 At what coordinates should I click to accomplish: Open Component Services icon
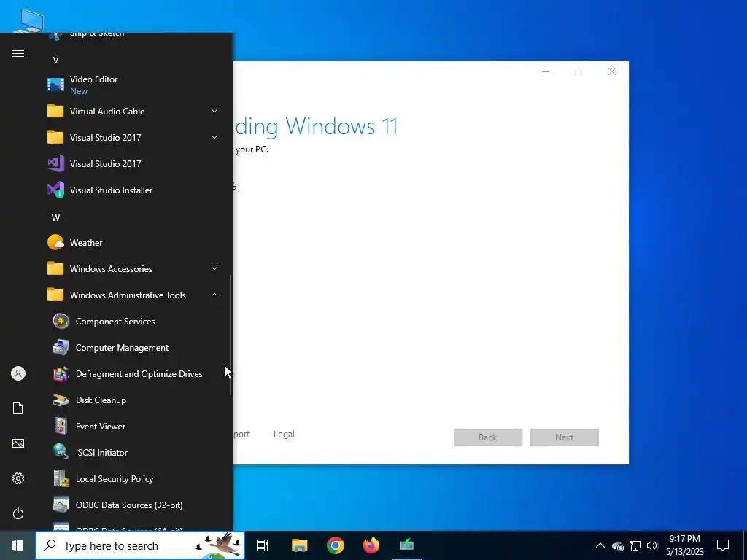61,321
